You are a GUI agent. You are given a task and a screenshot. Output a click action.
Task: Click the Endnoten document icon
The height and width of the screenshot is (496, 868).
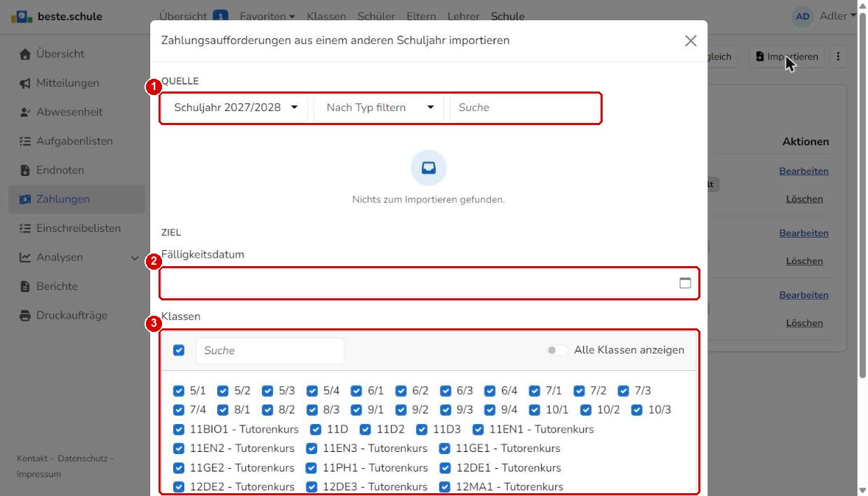click(25, 170)
